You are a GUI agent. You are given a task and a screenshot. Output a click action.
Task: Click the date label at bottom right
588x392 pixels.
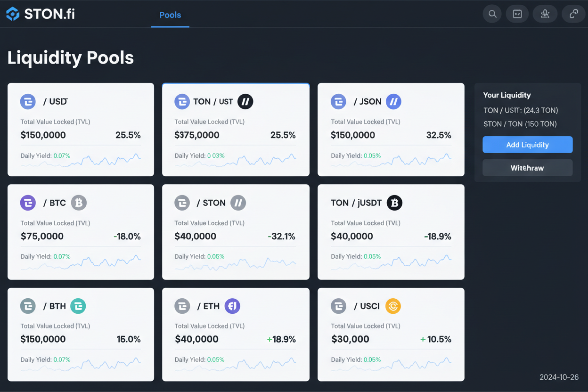tap(559, 377)
